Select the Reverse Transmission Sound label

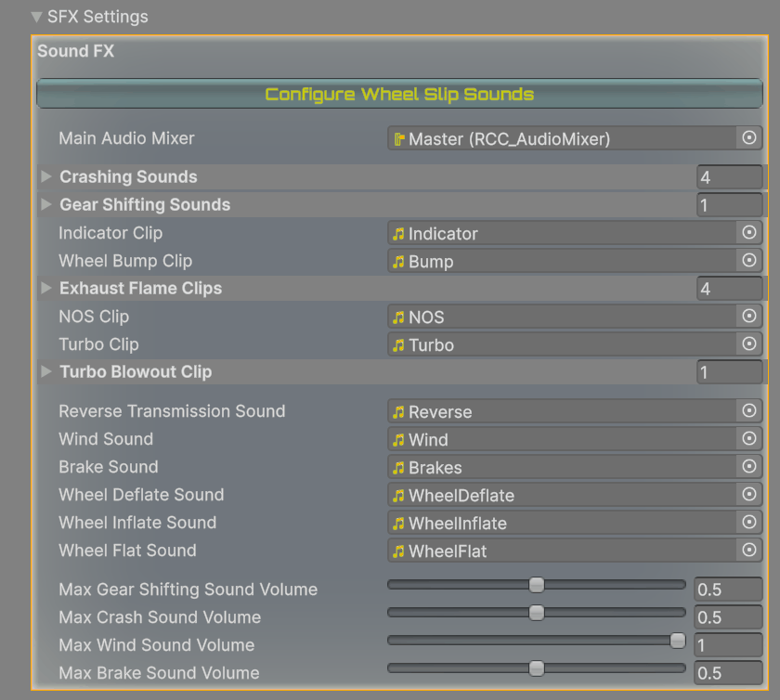pyautogui.click(x=172, y=411)
